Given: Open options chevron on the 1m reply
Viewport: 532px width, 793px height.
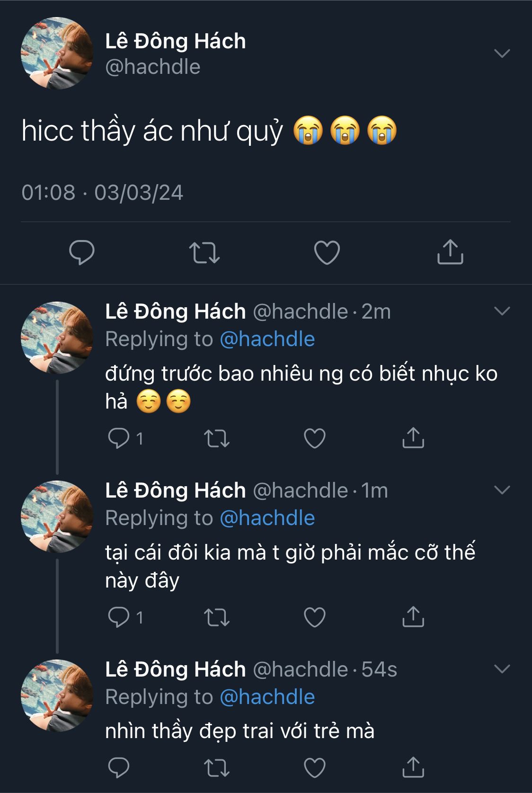Looking at the screenshot, I should point(502,490).
